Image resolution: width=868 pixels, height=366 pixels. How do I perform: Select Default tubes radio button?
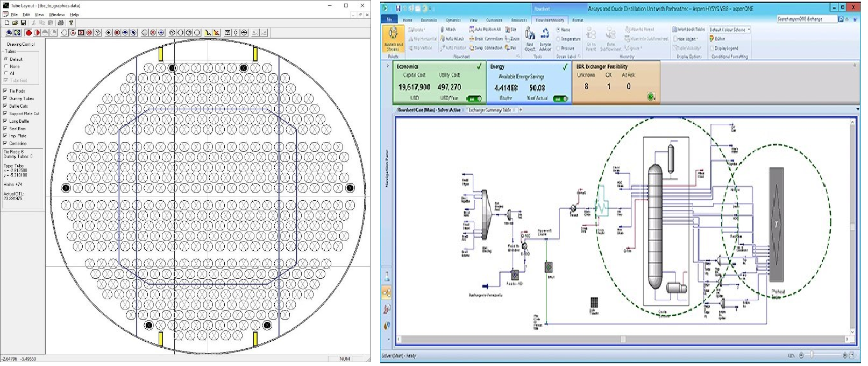pos(6,59)
